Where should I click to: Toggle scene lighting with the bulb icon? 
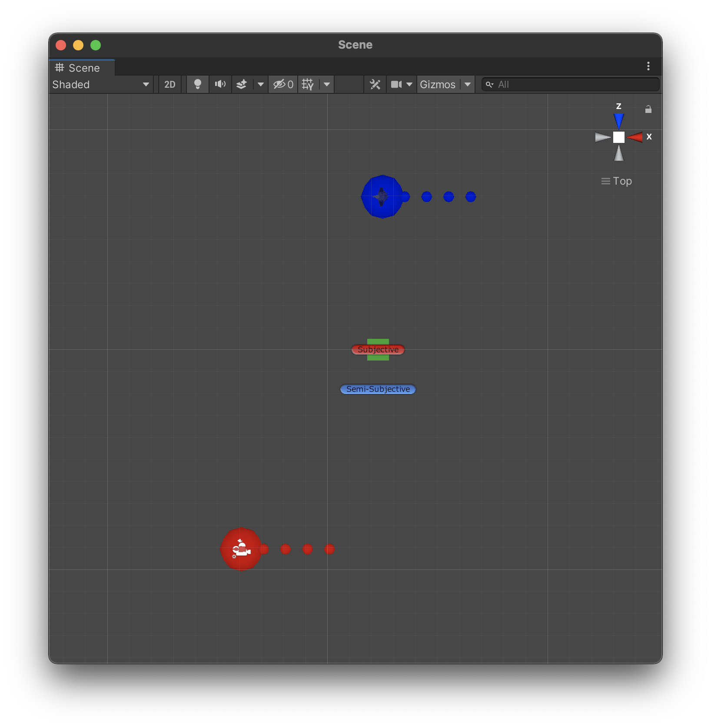(198, 84)
